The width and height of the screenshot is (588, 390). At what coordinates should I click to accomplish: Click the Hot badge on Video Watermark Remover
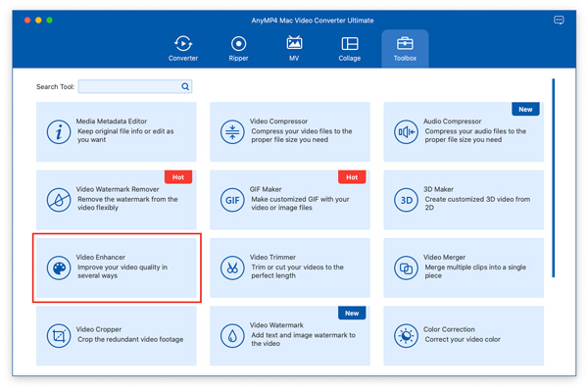(x=178, y=177)
